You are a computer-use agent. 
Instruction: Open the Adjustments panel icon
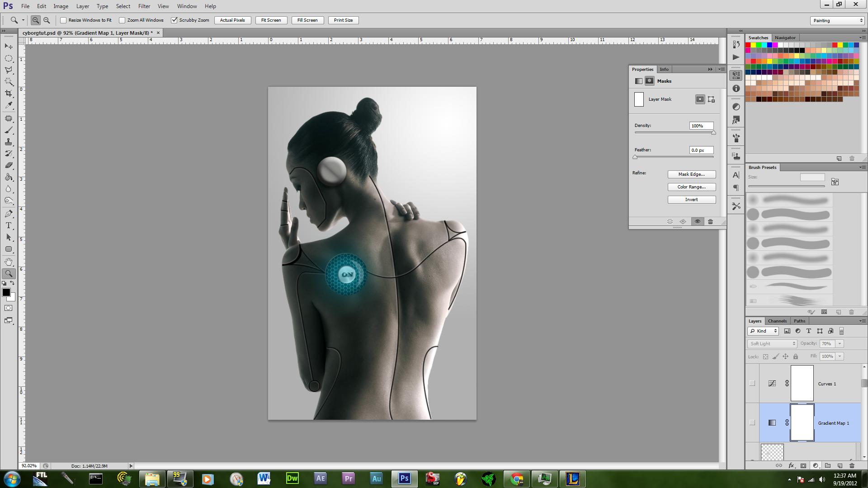736,107
